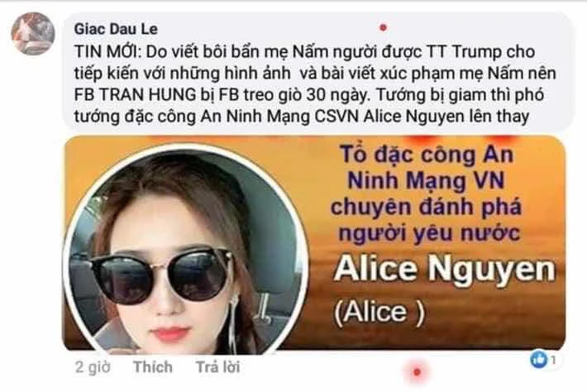Like the comment with Thích

point(153,367)
